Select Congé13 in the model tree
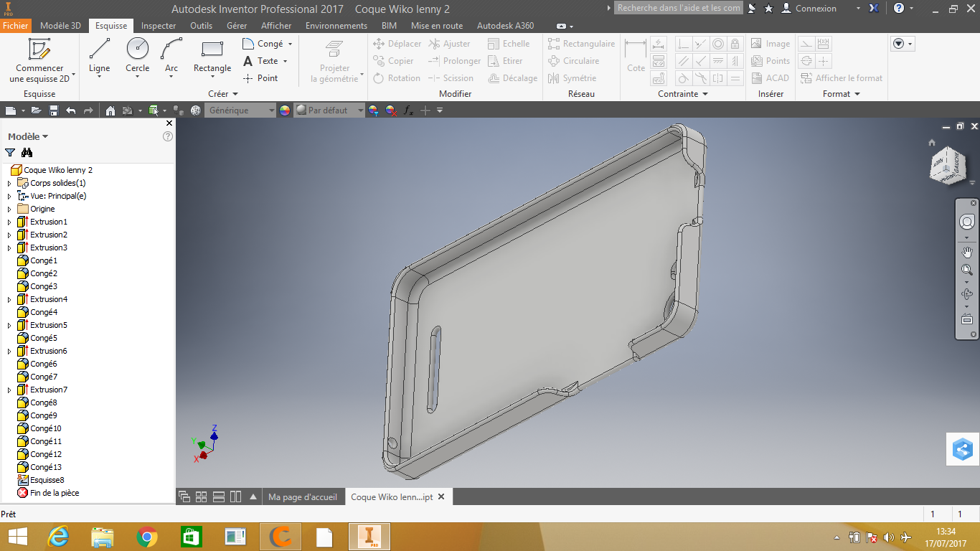Screen dimensions: 980x551 [46, 467]
